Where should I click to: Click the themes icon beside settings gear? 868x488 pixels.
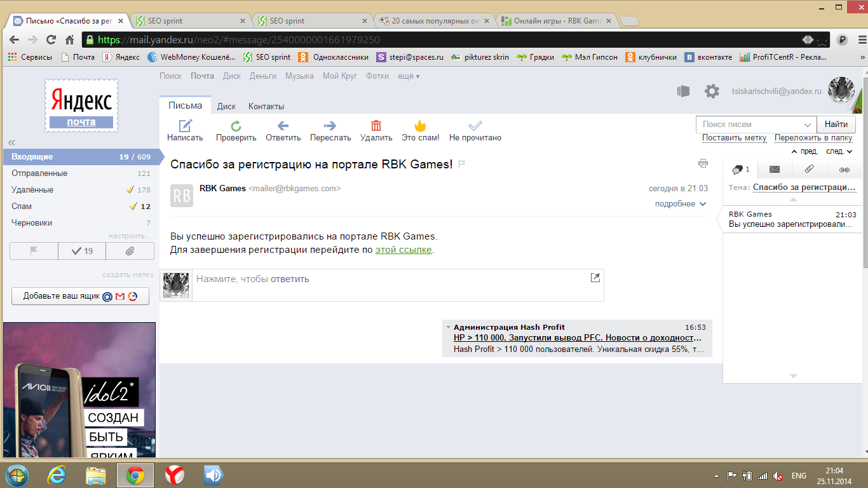pos(684,91)
